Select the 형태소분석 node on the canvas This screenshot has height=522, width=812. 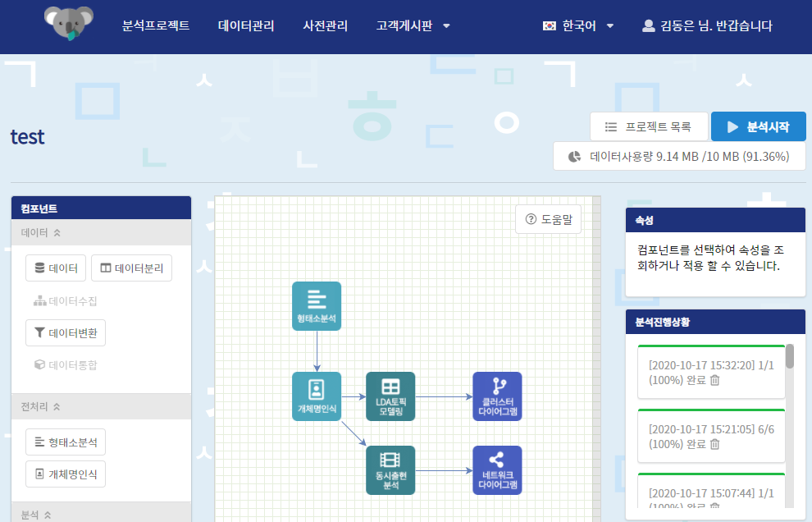[316, 305]
